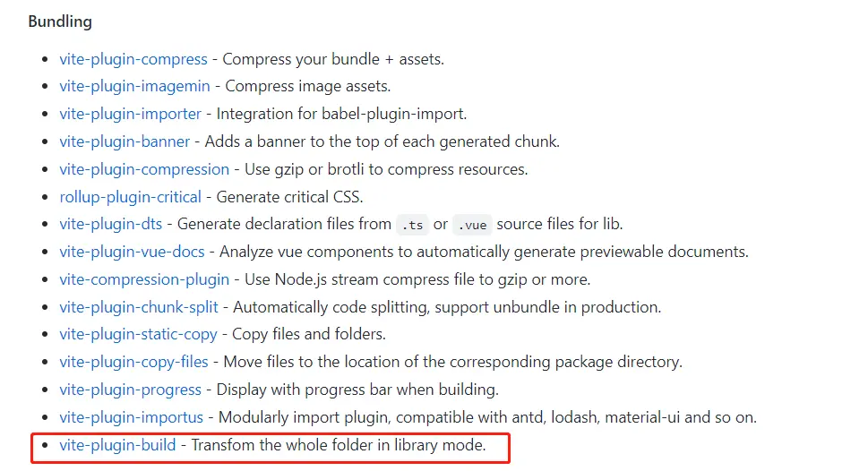Click the "Generate critical CSS." description text
The width and height of the screenshot is (868, 471).
(x=288, y=197)
